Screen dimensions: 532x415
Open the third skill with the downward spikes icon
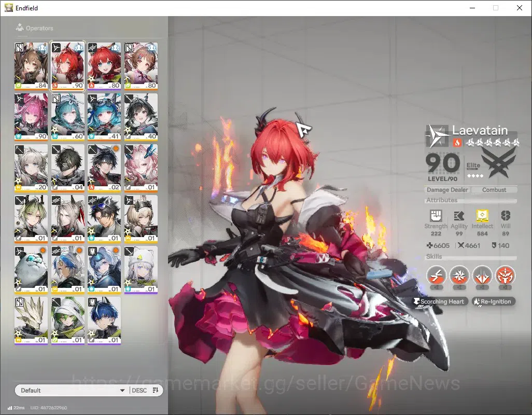[x=482, y=275]
